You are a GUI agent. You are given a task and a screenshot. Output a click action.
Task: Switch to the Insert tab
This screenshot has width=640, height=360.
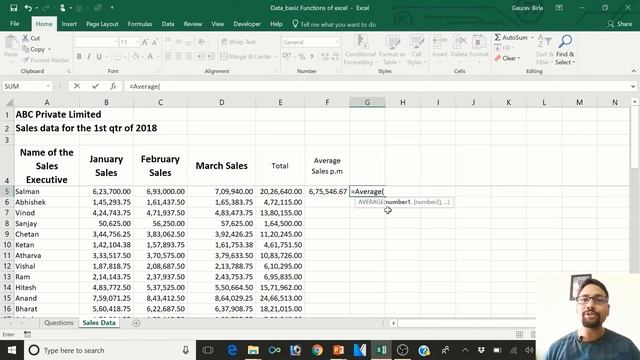[69, 24]
